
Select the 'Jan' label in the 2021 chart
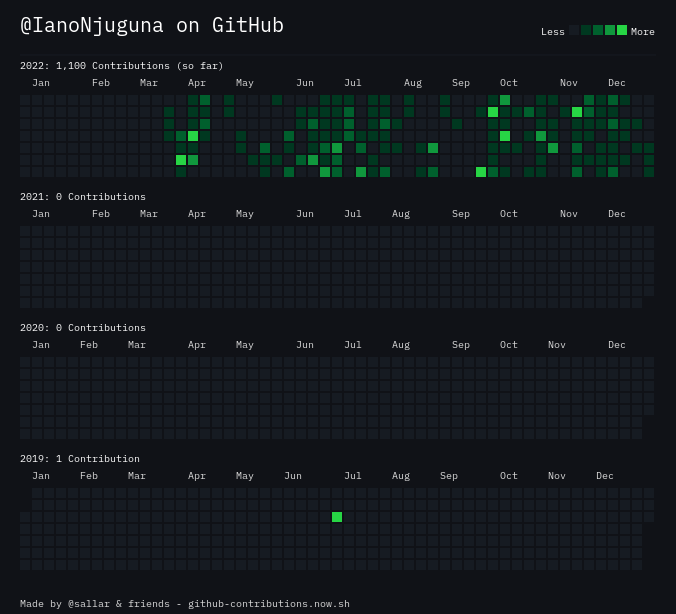point(41,214)
